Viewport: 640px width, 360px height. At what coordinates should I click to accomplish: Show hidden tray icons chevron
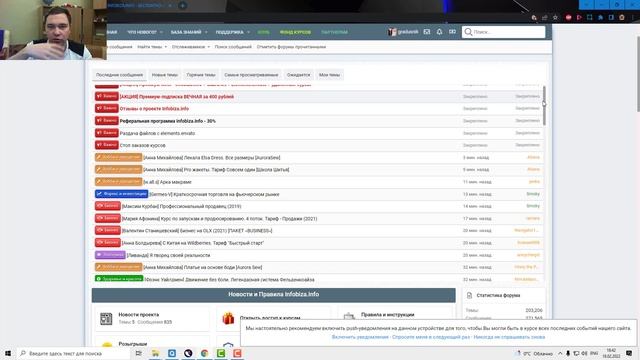tap(560, 353)
